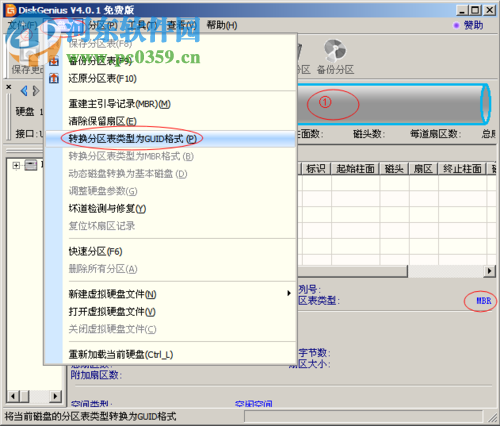Image resolution: width=500 pixels, height=426 pixels.
Task: Click the backup partition (备份分区) toolbar icon
Action: tap(335, 57)
